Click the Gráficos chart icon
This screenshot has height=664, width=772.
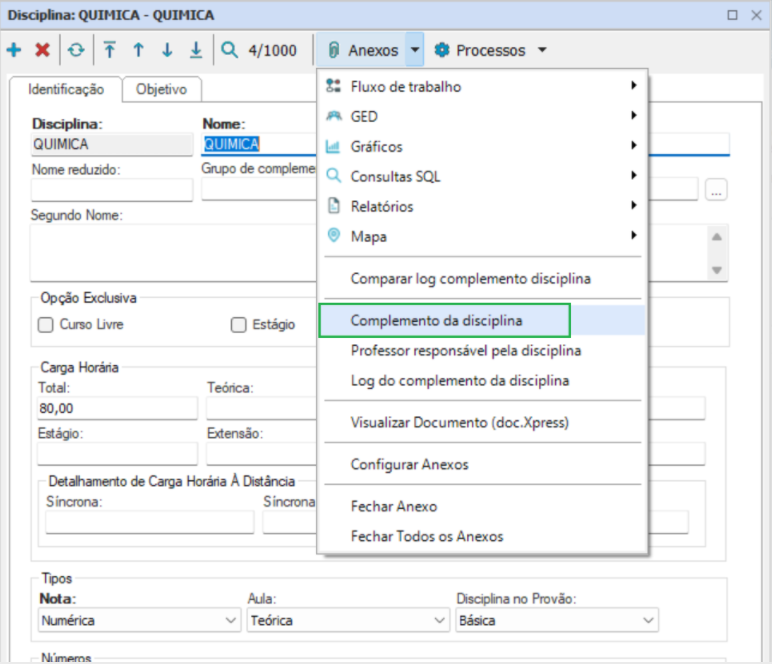tap(333, 146)
